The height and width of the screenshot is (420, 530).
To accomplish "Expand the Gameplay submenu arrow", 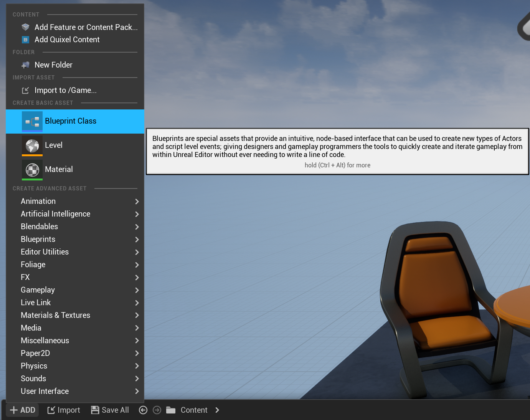I will coord(137,290).
